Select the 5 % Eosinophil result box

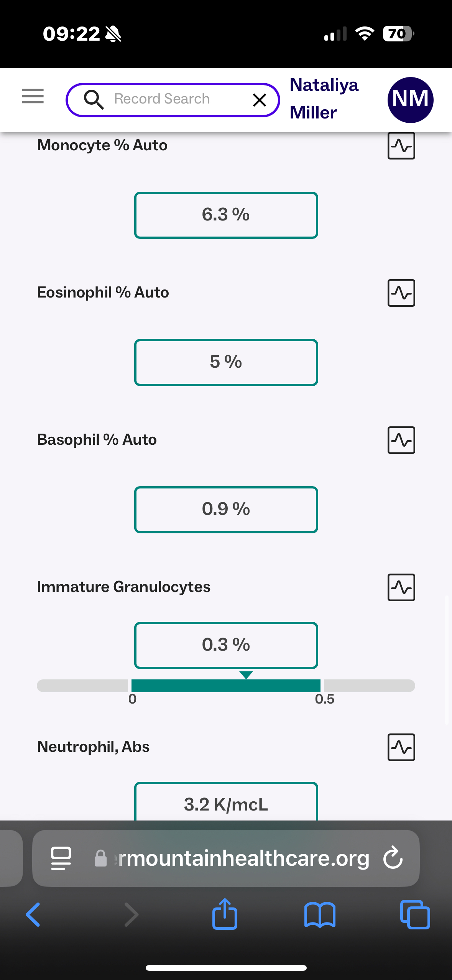click(x=226, y=362)
